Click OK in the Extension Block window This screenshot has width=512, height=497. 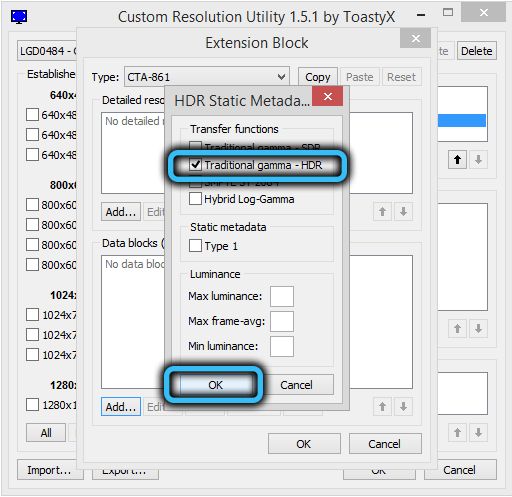click(x=304, y=444)
